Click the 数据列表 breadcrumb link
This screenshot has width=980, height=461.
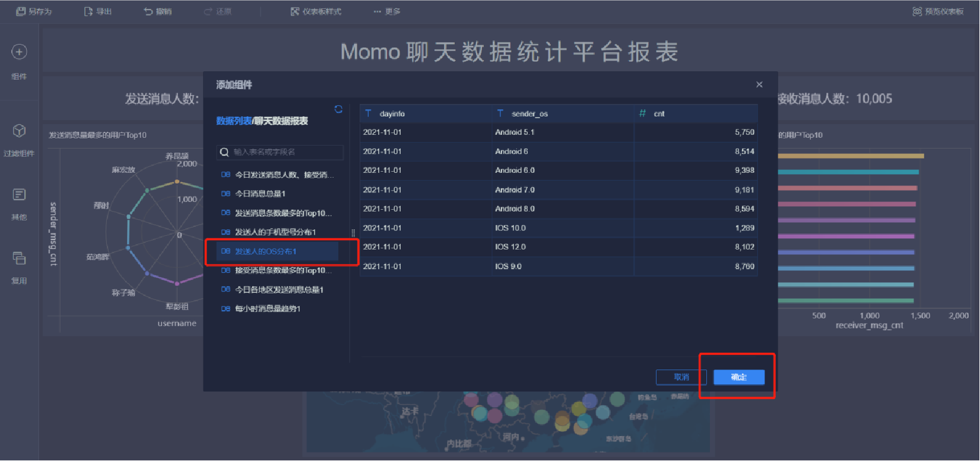(x=234, y=121)
